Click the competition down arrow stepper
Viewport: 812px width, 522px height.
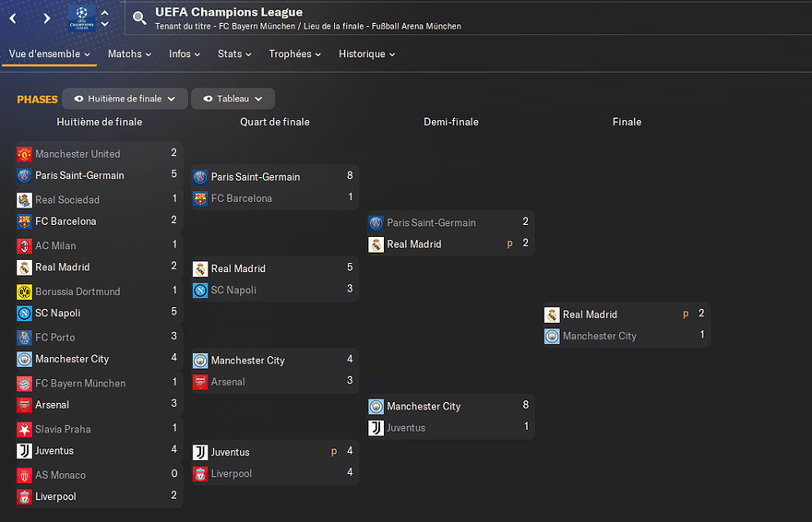coord(104,24)
